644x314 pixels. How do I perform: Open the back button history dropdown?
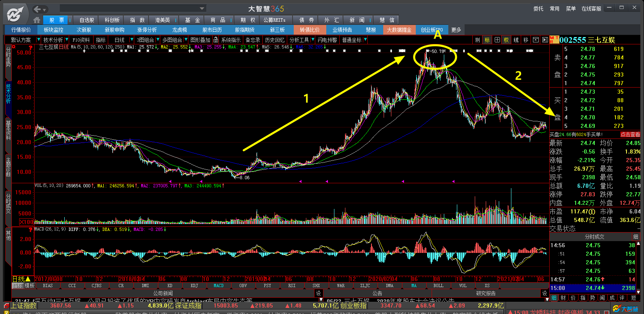45,9
